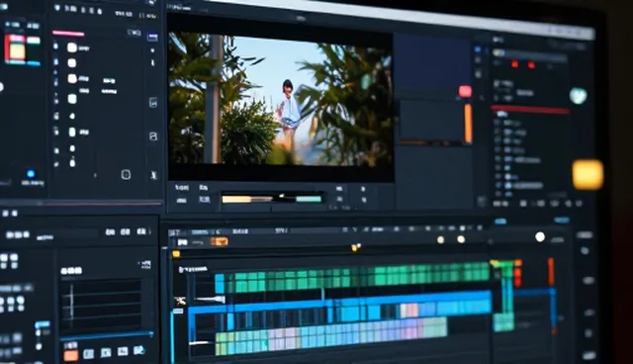Click the playback progress bar beneath the video preview

pyautogui.click(x=272, y=199)
